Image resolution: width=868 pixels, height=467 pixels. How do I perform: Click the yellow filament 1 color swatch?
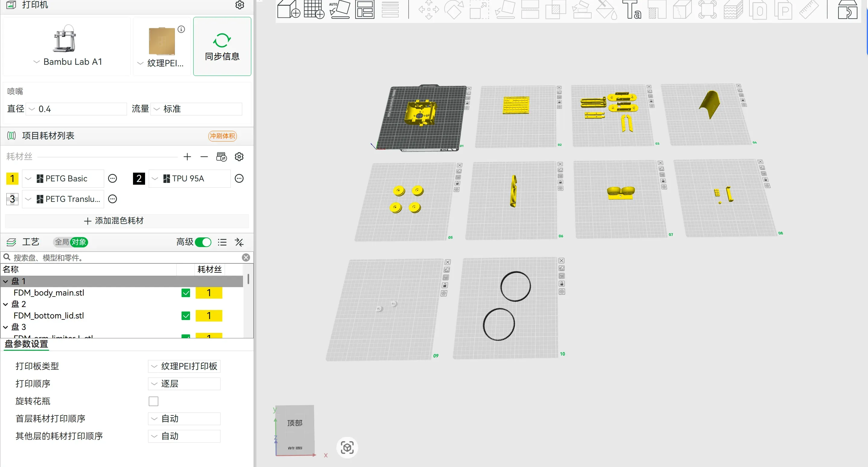click(x=12, y=178)
